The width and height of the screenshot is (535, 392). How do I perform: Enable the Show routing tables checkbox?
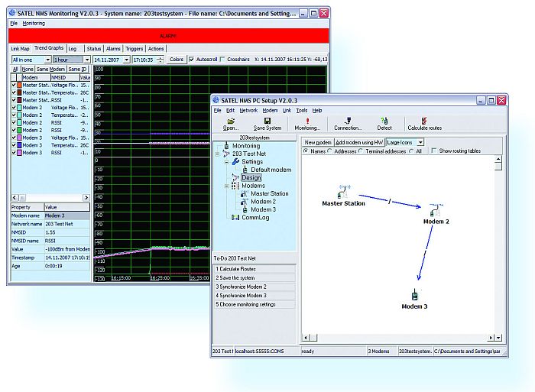pos(434,151)
